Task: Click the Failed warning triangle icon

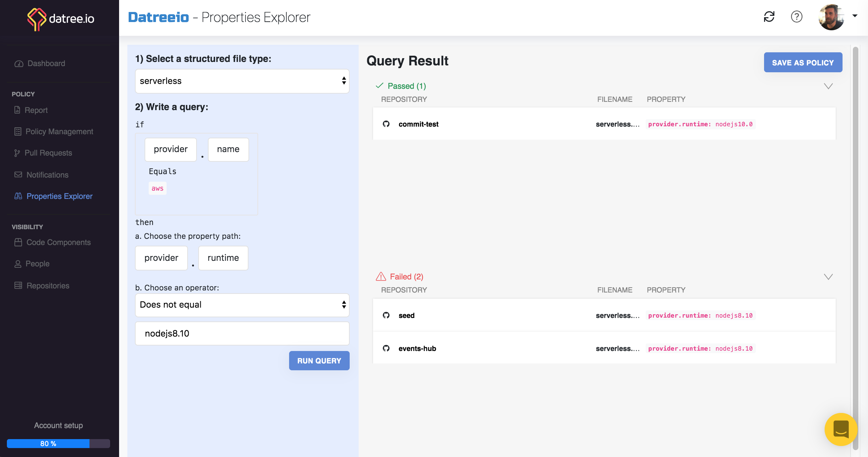Action: tap(381, 276)
